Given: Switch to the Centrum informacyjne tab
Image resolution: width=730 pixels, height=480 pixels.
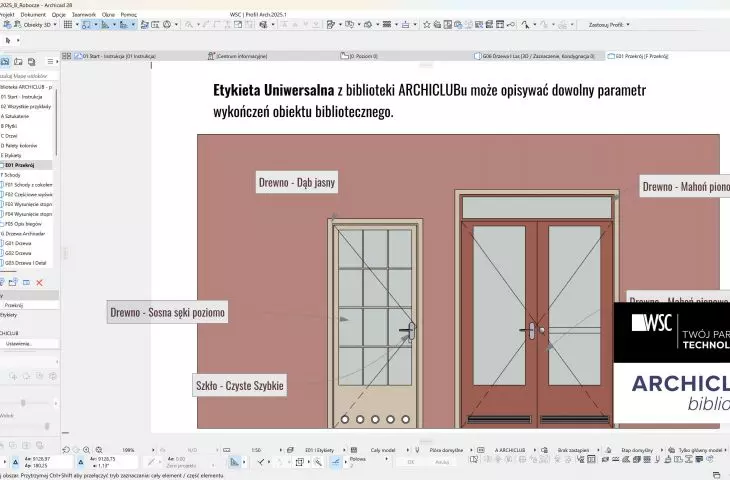Looking at the screenshot, I should [237, 56].
